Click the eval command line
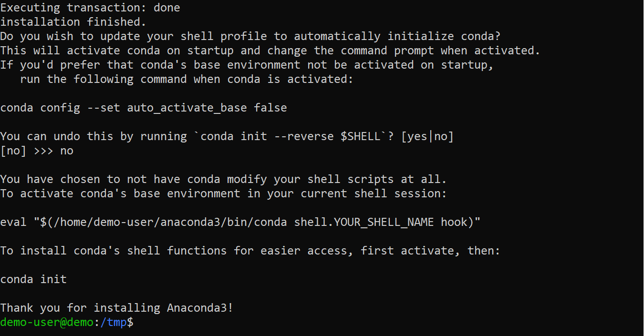This screenshot has width=644, height=336. click(240, 222)
